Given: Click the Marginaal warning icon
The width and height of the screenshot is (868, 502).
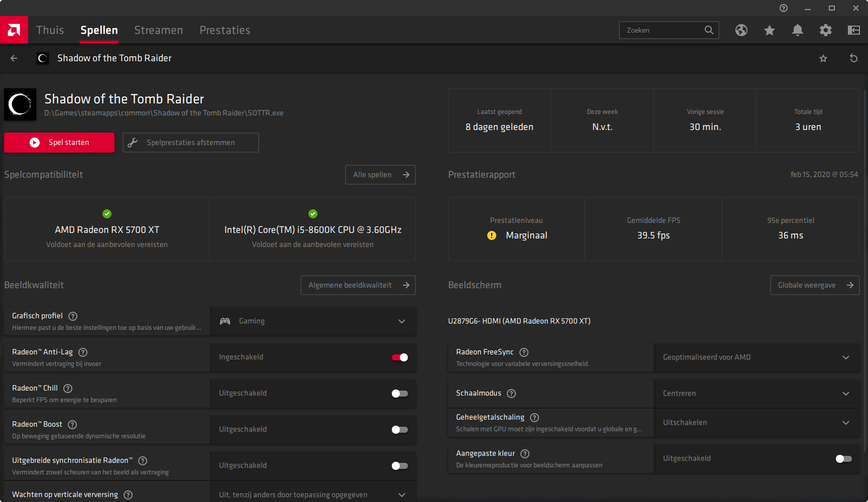Looking at the screenshot, I should pos(492,235).
